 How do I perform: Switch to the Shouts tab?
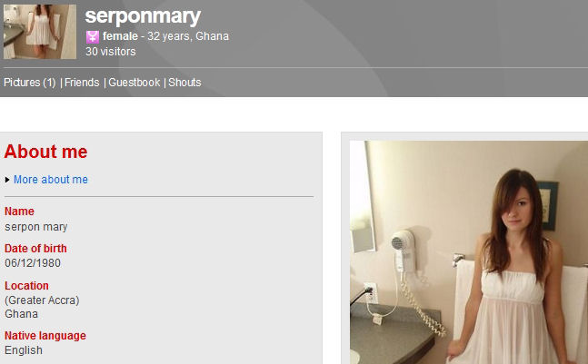pyautogui.click(x=184, y=83)
